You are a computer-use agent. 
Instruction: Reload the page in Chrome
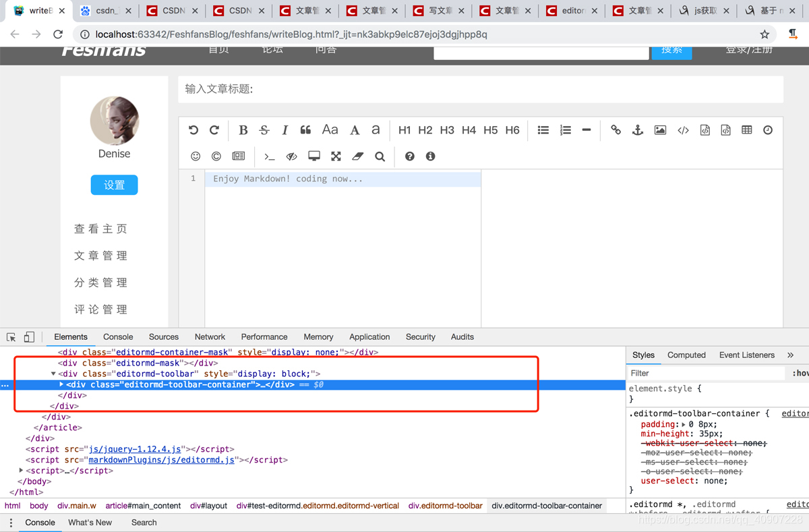(58, 34)
